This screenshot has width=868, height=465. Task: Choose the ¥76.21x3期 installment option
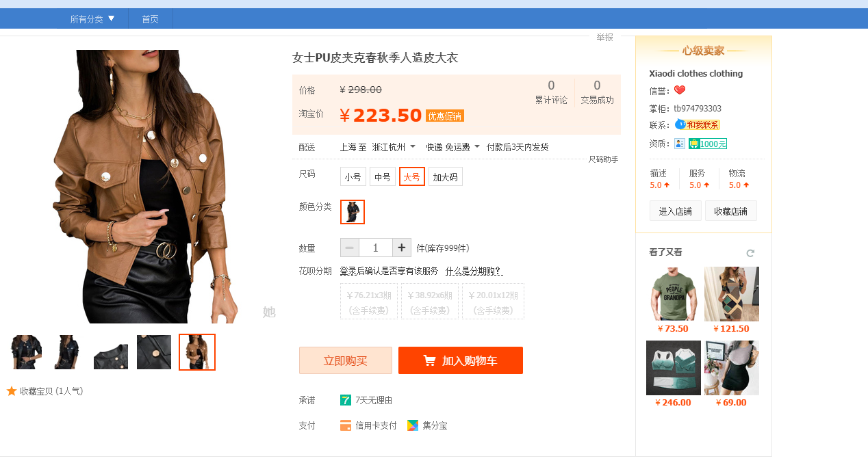[369, 302]
